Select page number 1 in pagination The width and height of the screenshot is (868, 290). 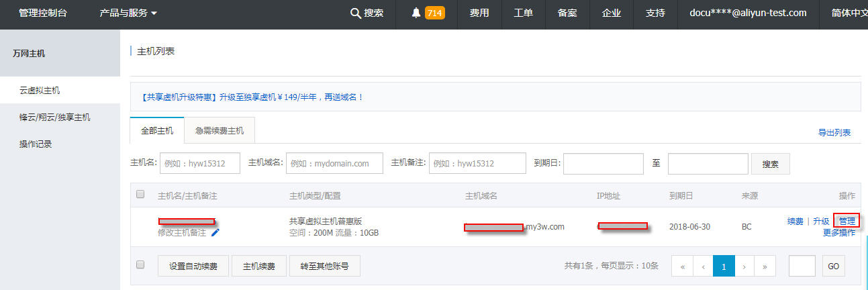pos(724,266)
